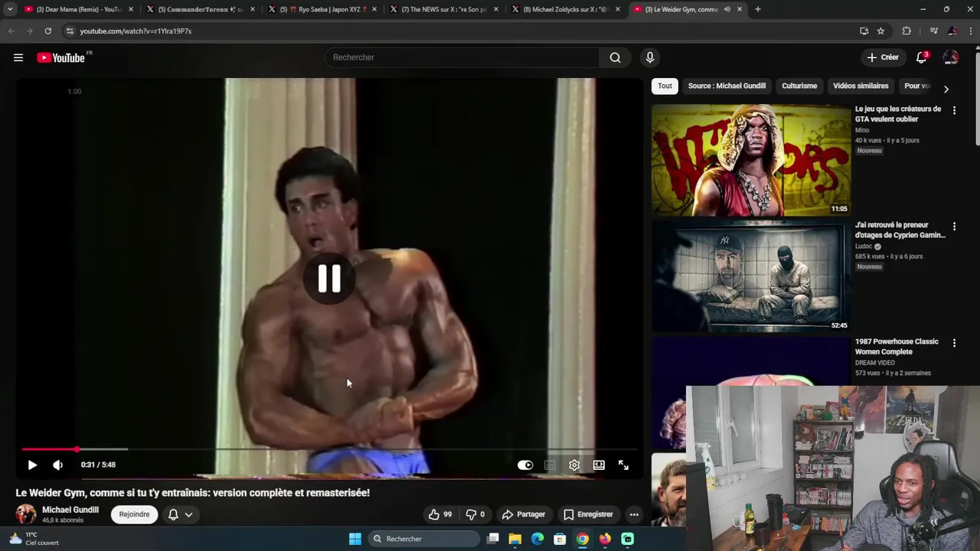Image resolution: width=980 pixels, height=551 pixels.
Task: Seek in the video progress bar
Action: (329, 449)
